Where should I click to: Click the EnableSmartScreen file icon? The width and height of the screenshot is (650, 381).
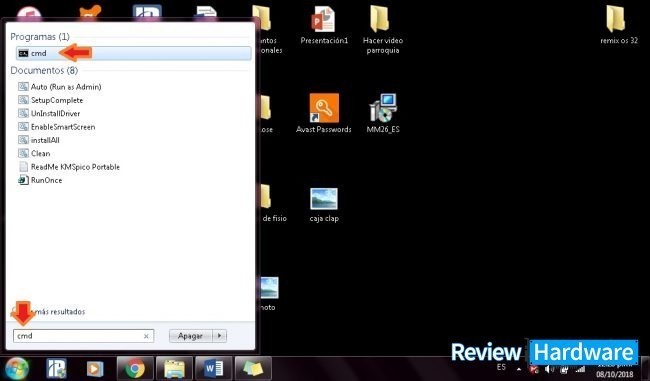point(23,126)
